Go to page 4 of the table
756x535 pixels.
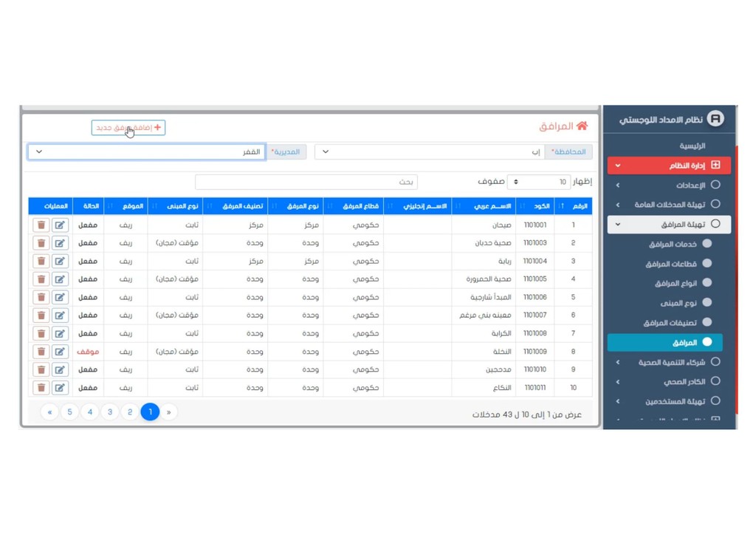89,412
